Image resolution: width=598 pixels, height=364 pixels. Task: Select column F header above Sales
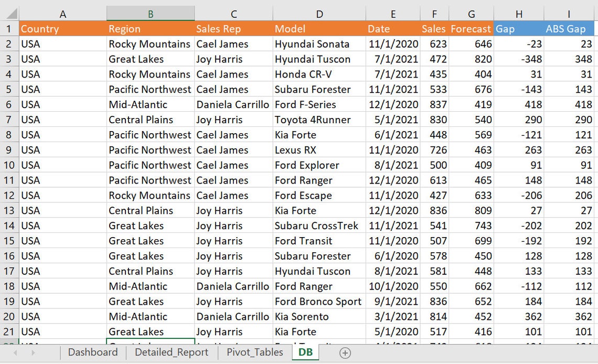[434, 13]
